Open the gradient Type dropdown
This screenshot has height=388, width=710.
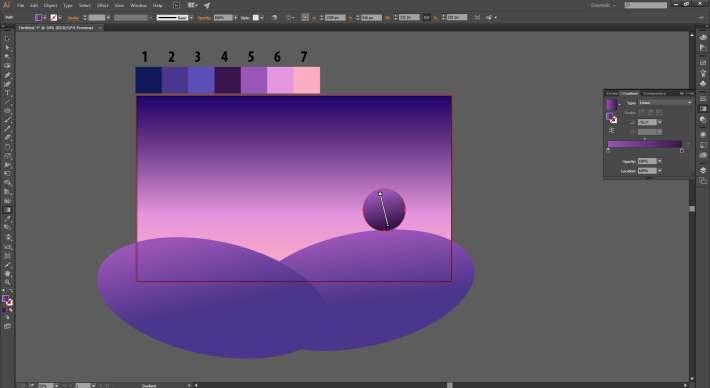click(x=665, y=103)
